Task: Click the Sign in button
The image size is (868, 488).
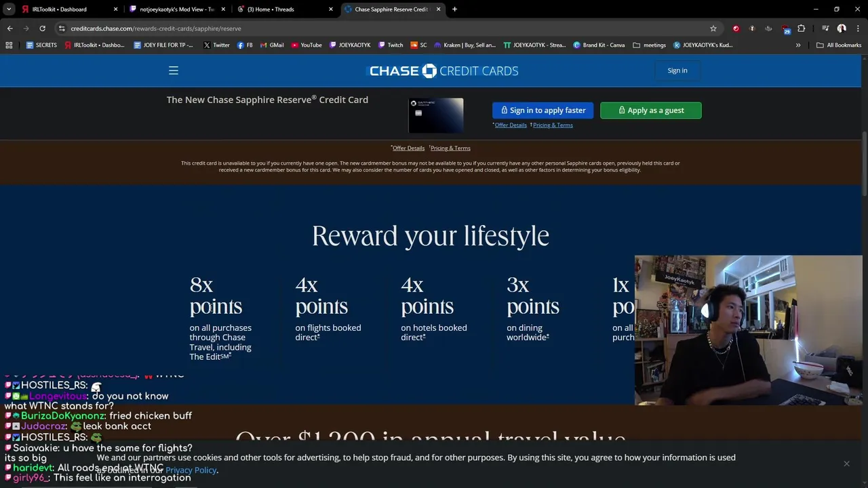Action: click(677, 70)
